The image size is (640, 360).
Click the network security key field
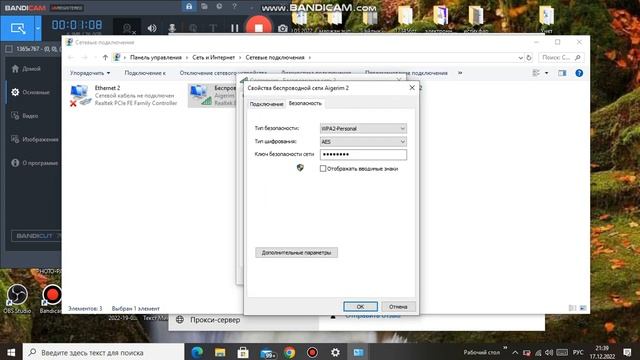363,154
